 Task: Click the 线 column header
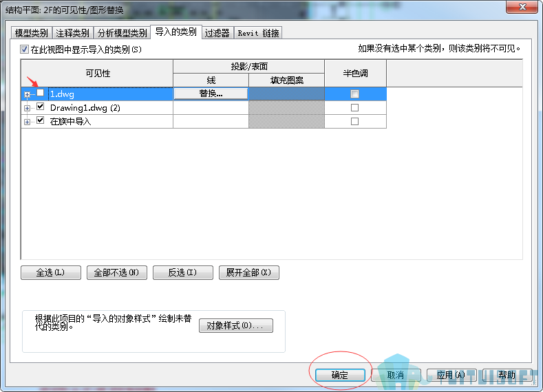click(211, 80)
